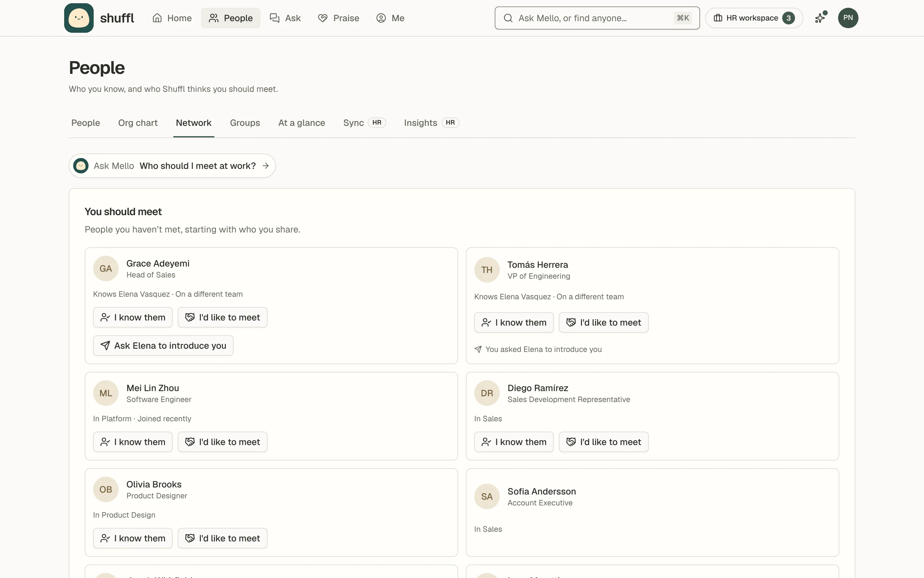Click the Mello avatar in the prompt pill
The height and width of the screenshot is (578, 924).
(x=81, y=165)
